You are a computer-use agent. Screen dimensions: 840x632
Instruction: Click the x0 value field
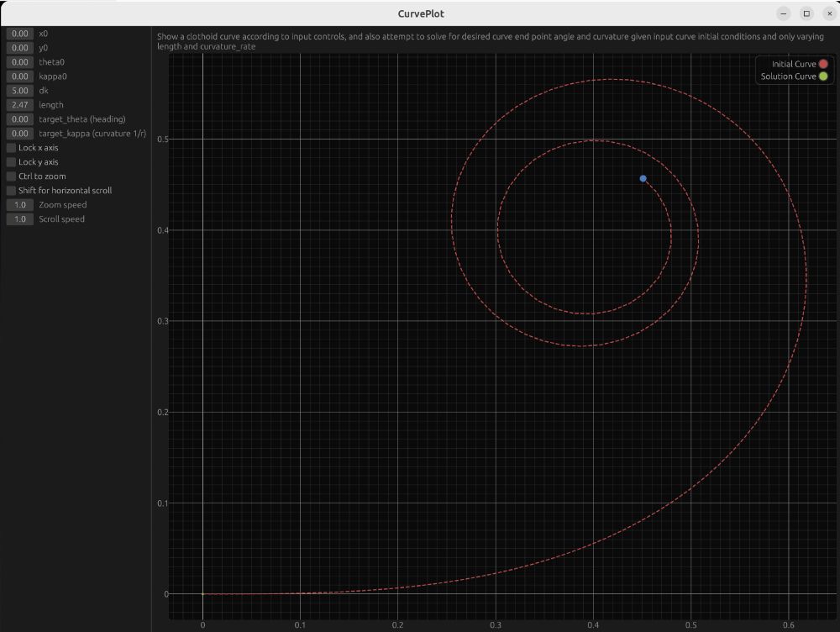pyautogui.click(x=20, y=34)
